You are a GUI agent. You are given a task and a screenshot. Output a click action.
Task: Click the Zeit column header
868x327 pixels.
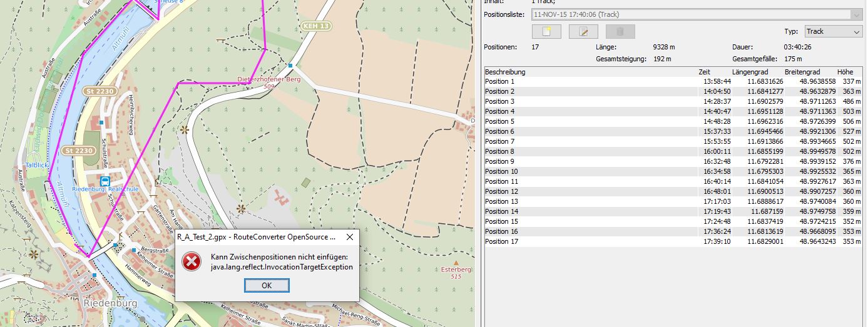click(x=705, y=72)
